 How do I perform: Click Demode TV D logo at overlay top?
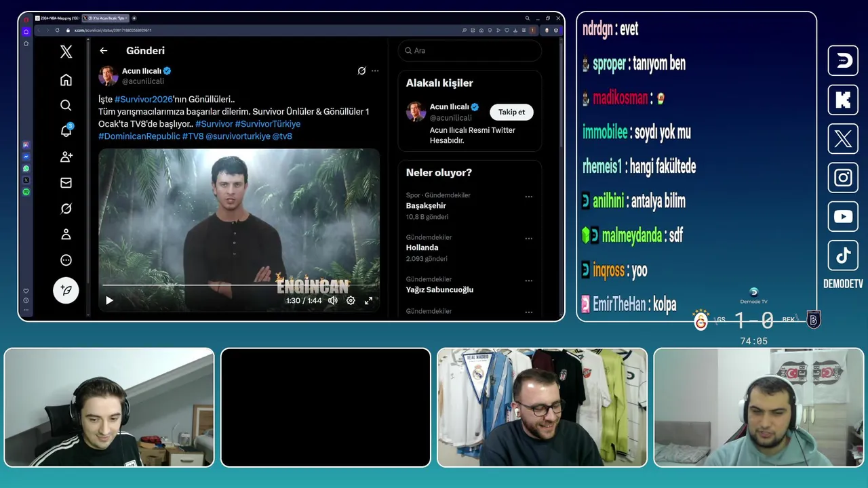pos(843,61)
